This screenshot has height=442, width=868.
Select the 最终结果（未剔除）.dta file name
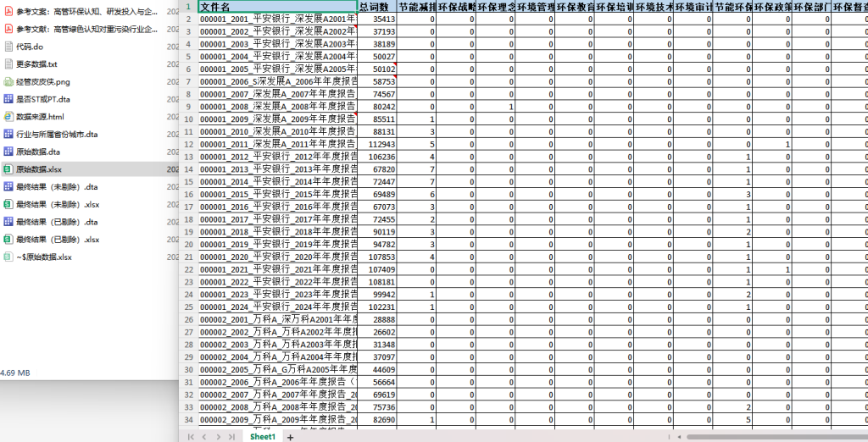click(57, 187)
